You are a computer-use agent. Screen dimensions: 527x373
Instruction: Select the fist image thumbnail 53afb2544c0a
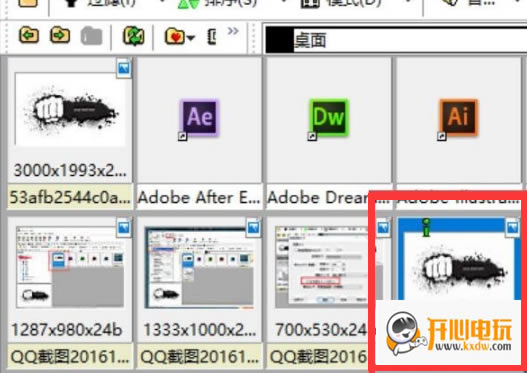[x=70, y=110]
